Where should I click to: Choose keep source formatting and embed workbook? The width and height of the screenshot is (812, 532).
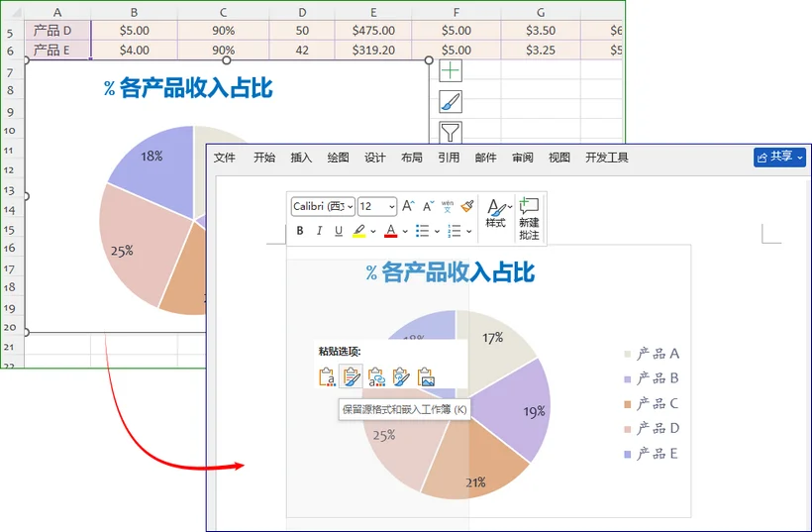tap(352, 377)
